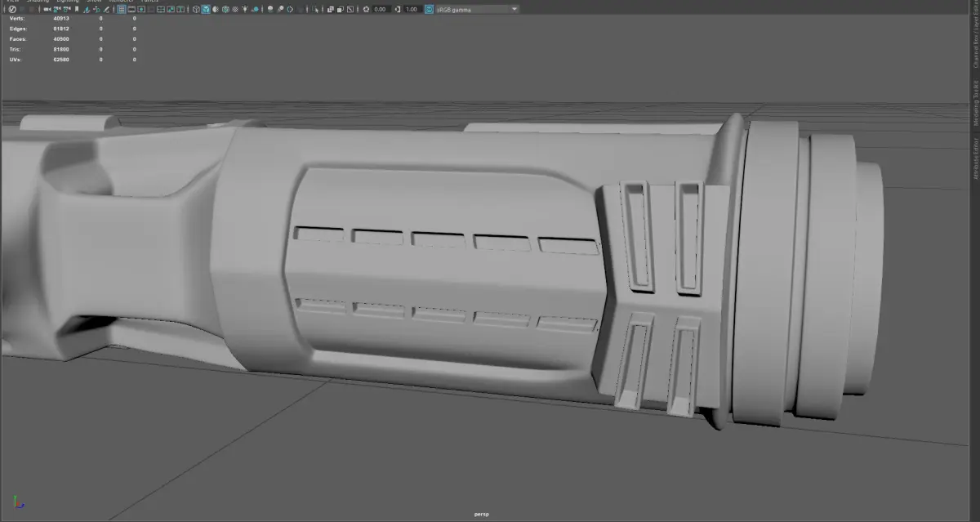Screen dimensions: 980x522
Task: Click the X-ray display icon
Action: (x=330, y=9)
